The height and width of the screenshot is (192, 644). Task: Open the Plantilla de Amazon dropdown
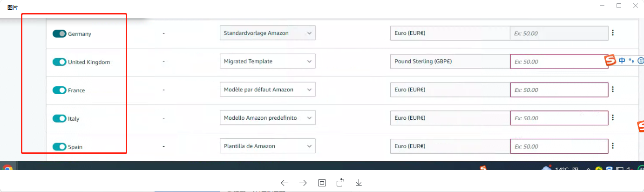tap(268, 146)
